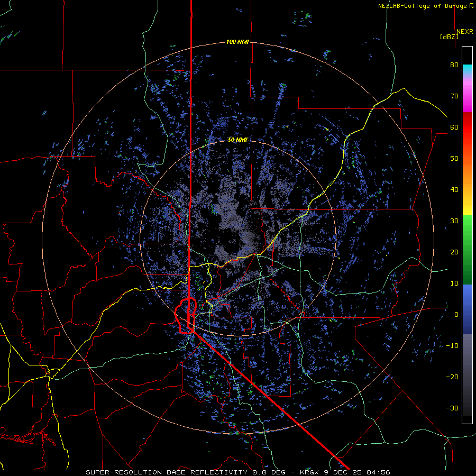Click the NEXR label at top right
Viewport: 476px width, 476px height.
pyautogui.click(x=464, y=32)
